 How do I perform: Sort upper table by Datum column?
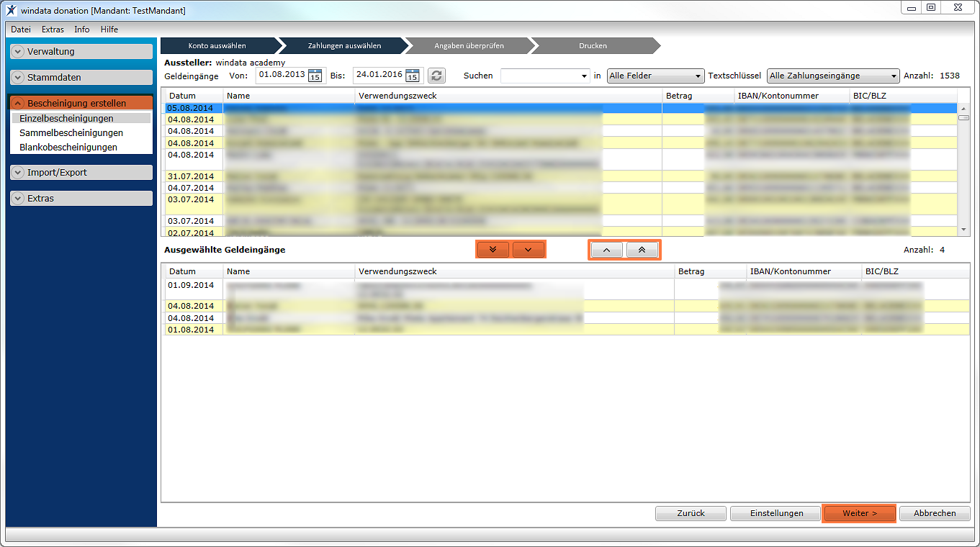coord(194,96)
